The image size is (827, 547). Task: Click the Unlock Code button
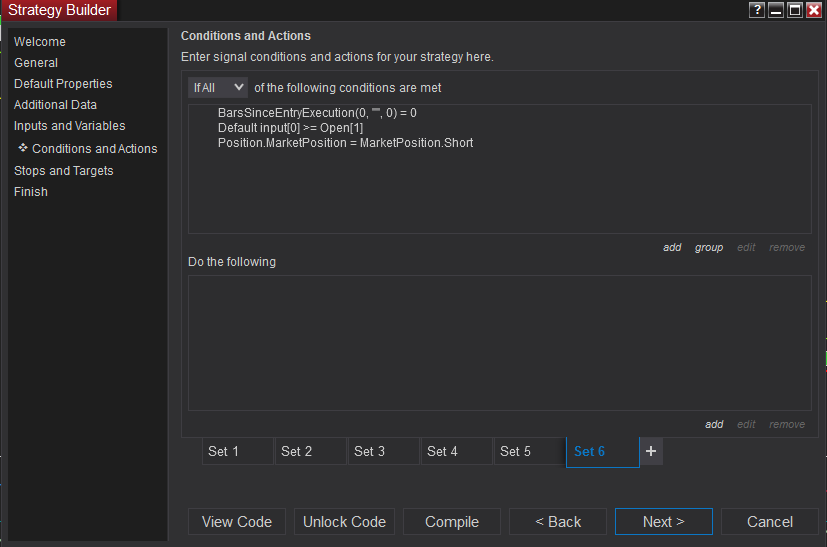point(344,521)
